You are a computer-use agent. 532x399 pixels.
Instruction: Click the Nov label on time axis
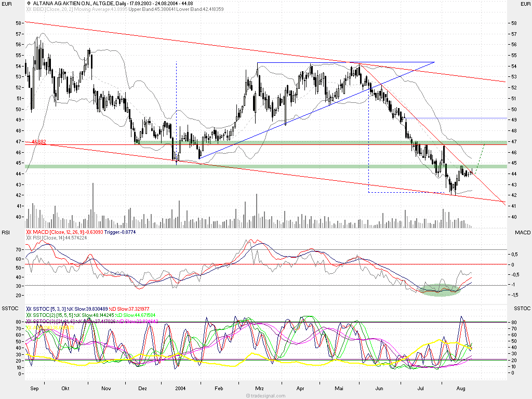coord(106,389)
